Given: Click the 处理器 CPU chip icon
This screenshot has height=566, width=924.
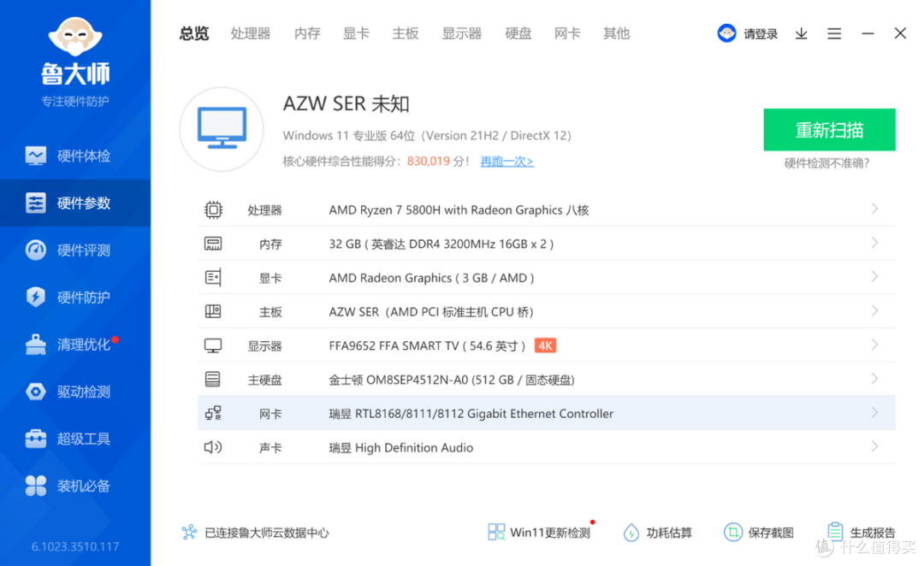Looking at the screenshot, I should (213, 209).
